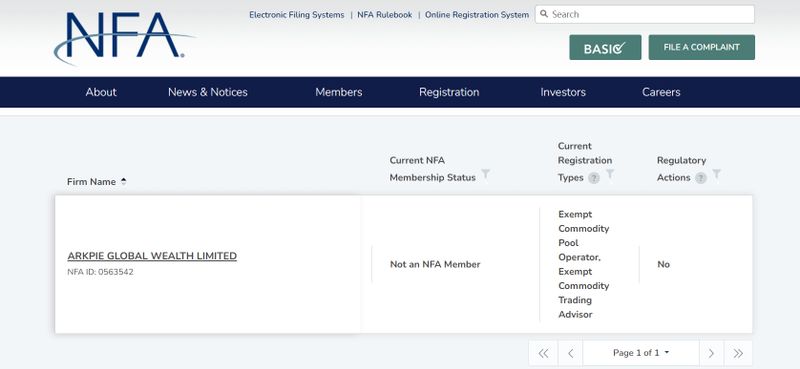Open ARKPIE GLOBAL WEALTH LIMITED details
The image size is (800, 369).
(152, 256)
